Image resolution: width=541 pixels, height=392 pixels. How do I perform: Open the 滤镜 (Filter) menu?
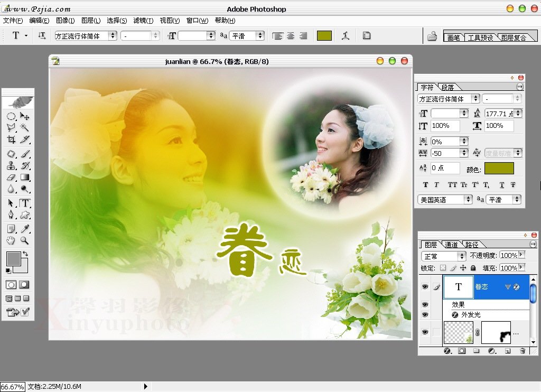coord(143,21)
